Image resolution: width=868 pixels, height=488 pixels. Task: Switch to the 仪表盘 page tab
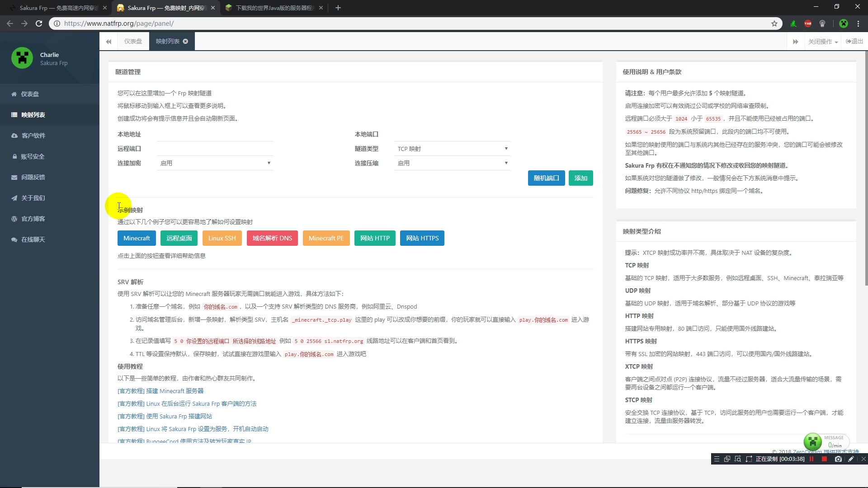(133, 41)
